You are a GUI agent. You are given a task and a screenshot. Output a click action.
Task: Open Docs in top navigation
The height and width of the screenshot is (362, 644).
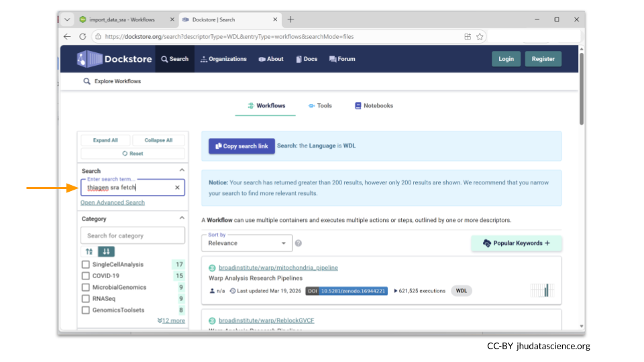[307, 59]
